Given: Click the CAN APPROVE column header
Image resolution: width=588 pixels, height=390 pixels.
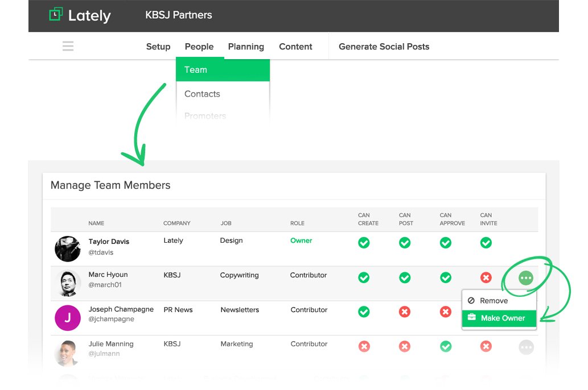Looking at the screenshot, I should coord(453,219).
